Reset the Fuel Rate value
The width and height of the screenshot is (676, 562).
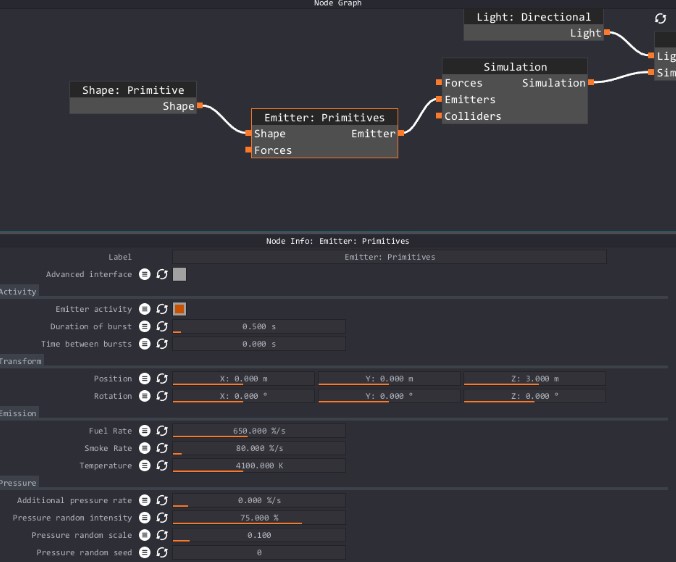click(162, 431)
